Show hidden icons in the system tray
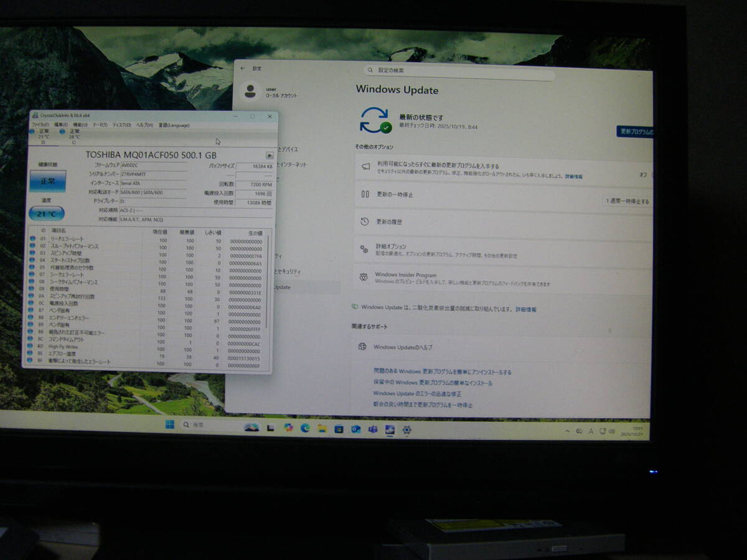Viewport: 747px width, 560px height. click(x=567, y=431)
